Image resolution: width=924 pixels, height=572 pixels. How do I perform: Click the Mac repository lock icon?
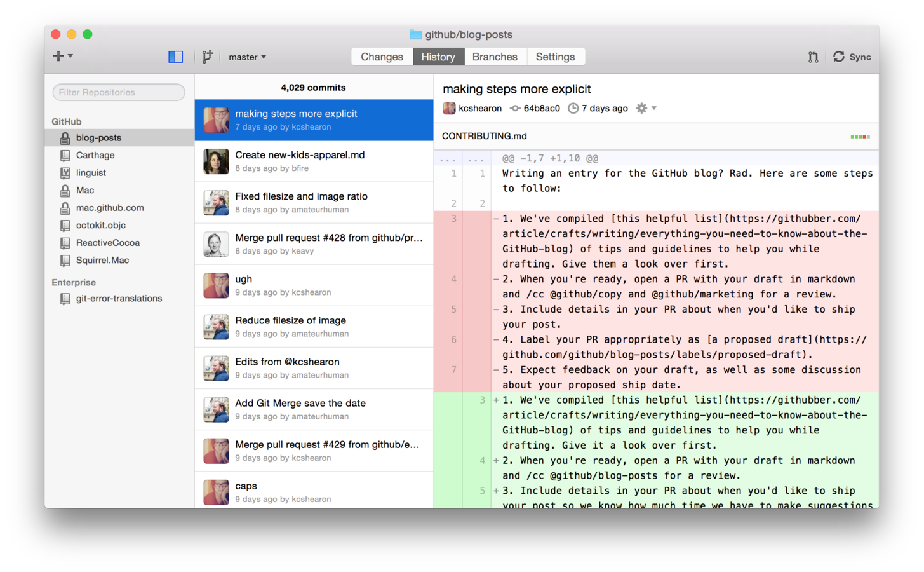point(65,190)
